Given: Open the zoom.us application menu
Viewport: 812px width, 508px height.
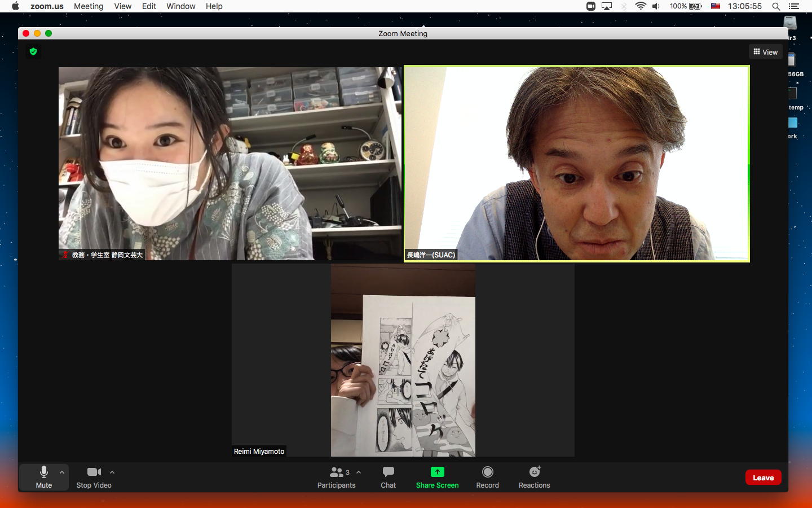Looking at the screenshot, I should [x=47, y=6].
